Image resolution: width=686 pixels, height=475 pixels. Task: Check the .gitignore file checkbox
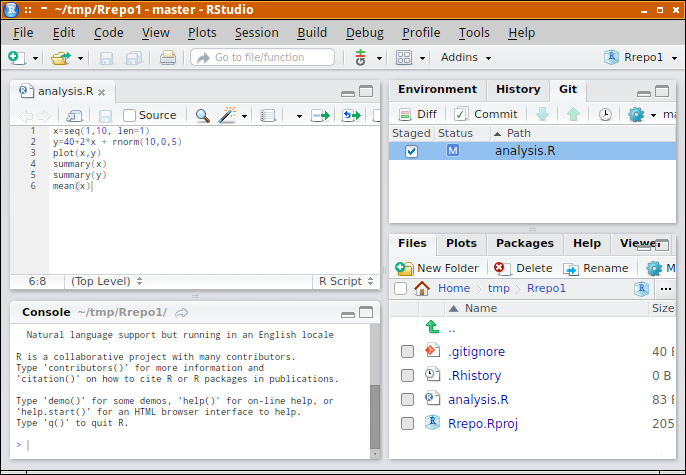(407, 352)
